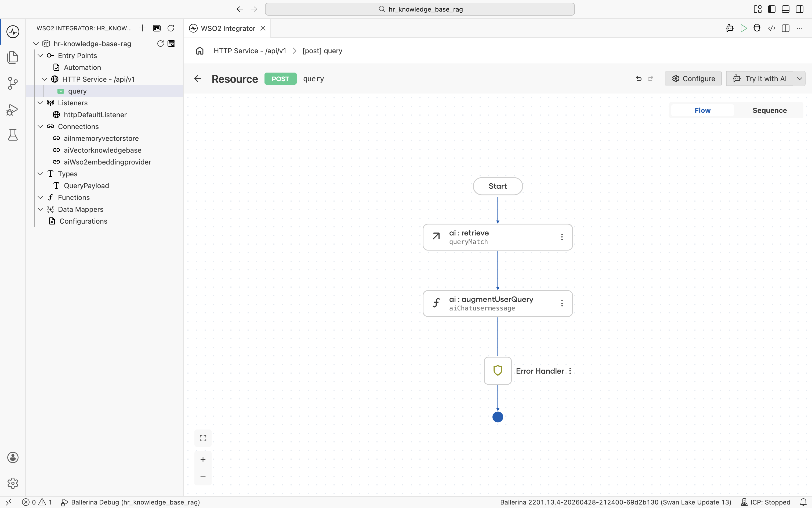The image size is (812, 508).
Task: Click the refresh icon beside hr-knowledge-base-rag
Action: click(x=160, y=44)
